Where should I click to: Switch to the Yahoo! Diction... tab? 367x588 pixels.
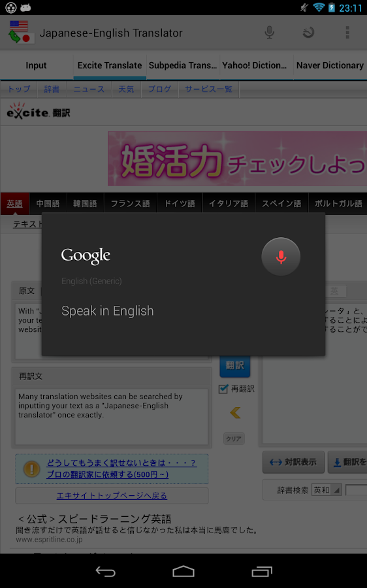pos(257,65)
